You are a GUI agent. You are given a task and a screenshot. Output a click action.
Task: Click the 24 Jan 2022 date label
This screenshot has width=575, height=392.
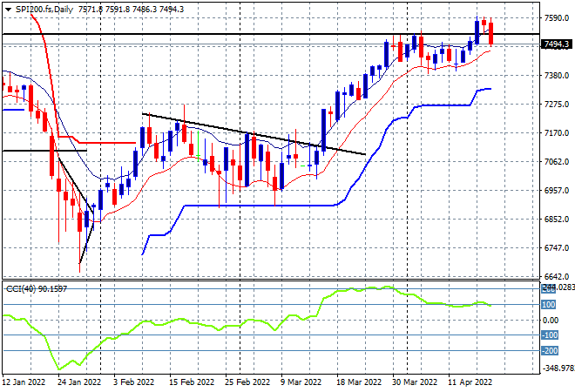79,382
